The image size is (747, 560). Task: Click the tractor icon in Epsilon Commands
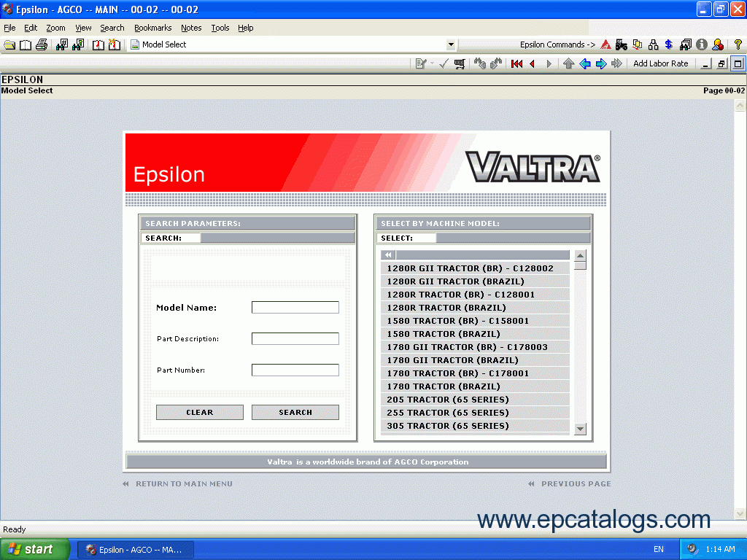(x=622, y=44)
